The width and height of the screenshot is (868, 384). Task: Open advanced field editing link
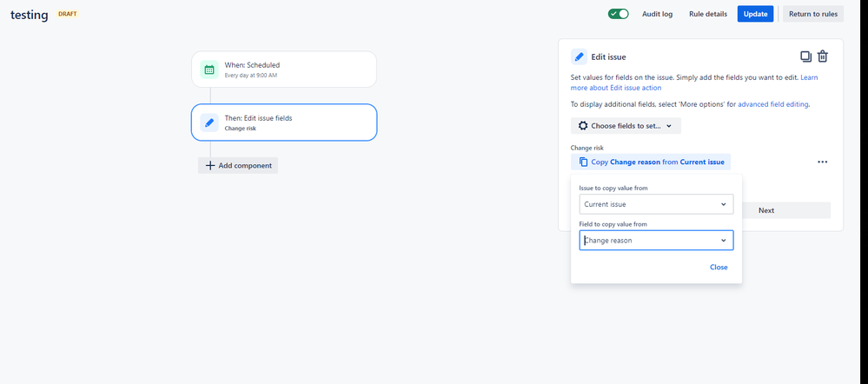click(772, 104)
